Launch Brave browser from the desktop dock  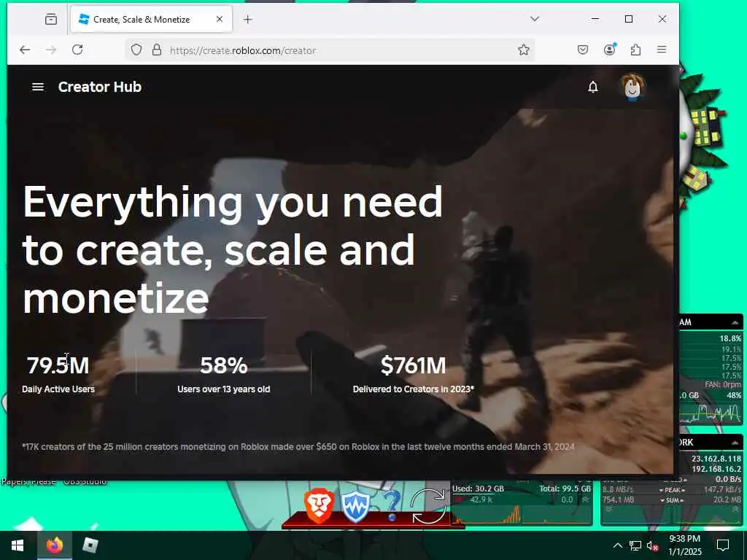point(319,506)
